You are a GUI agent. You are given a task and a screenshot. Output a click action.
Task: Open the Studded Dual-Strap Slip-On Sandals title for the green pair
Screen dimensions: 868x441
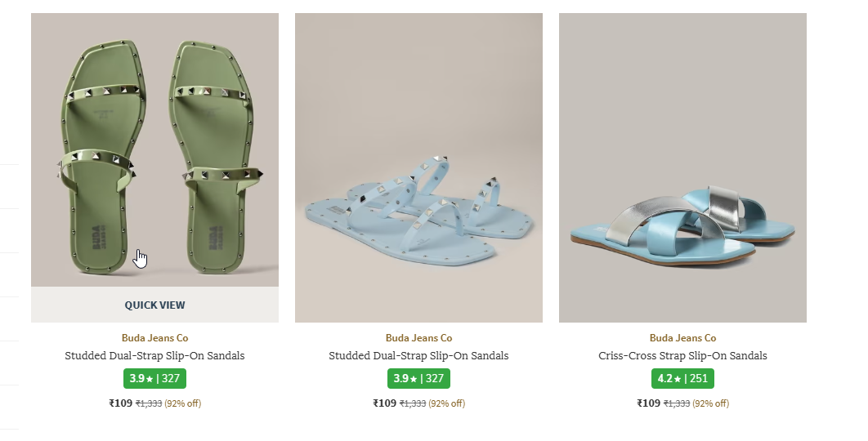point(155,356)
